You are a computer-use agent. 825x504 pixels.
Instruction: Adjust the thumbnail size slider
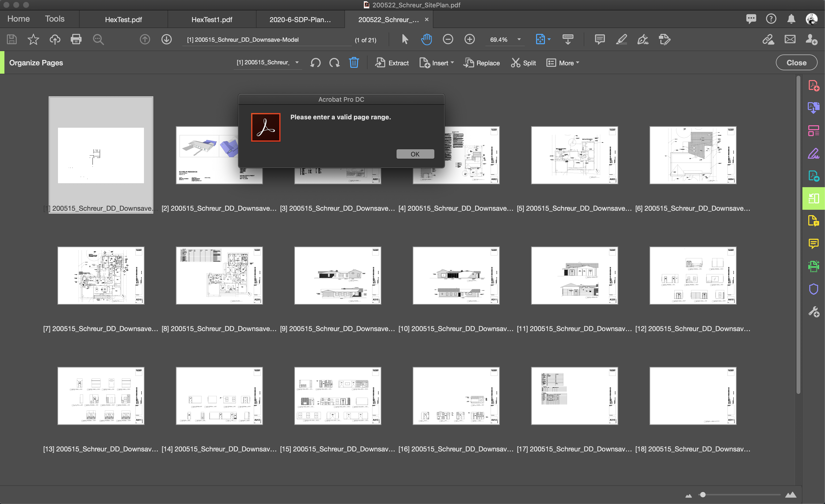[x=703, y=495]
